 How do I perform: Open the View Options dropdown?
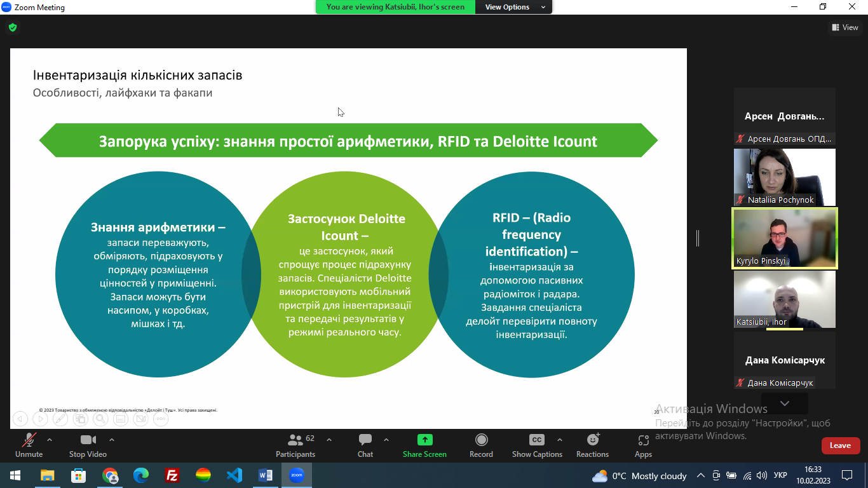[513, 7]
